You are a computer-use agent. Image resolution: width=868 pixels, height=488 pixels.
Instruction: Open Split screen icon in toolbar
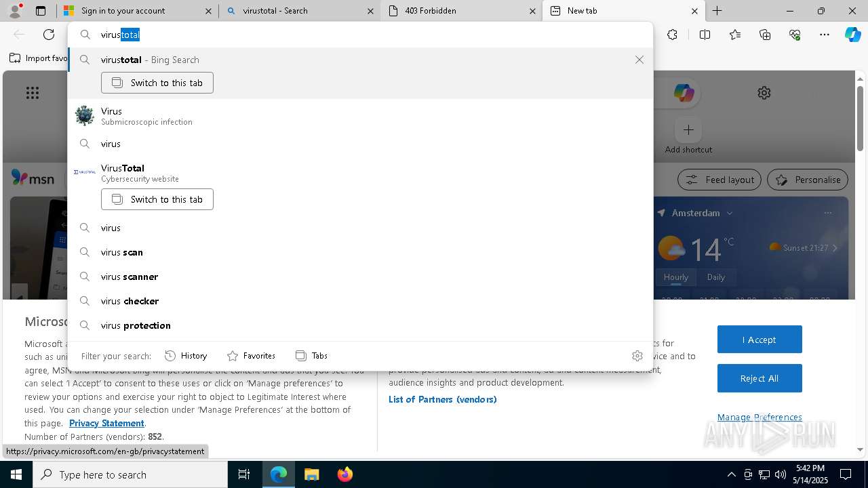[705, 35]
